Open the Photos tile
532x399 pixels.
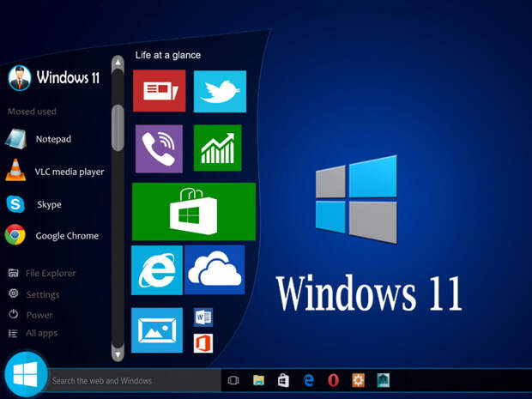(x=157, y=329)
